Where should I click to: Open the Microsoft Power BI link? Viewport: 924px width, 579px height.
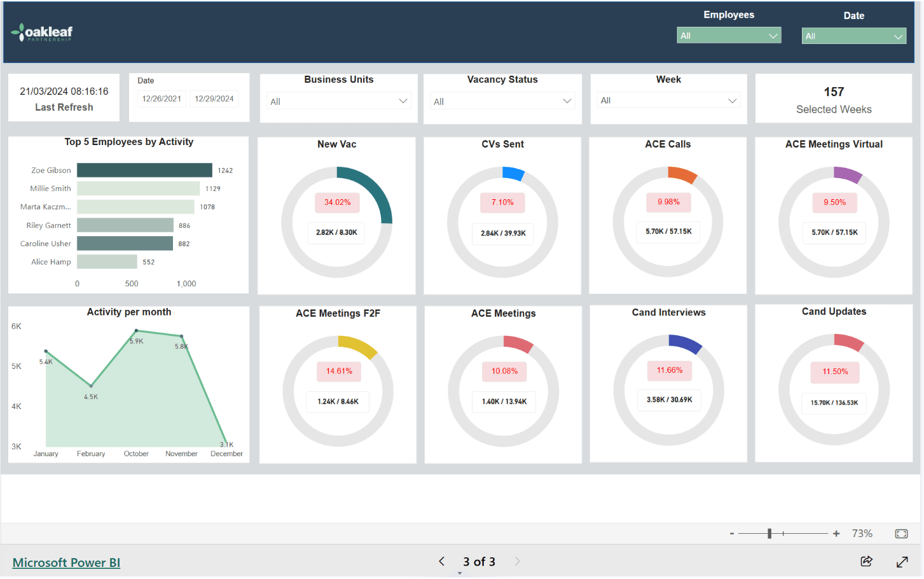click(66, 562)
